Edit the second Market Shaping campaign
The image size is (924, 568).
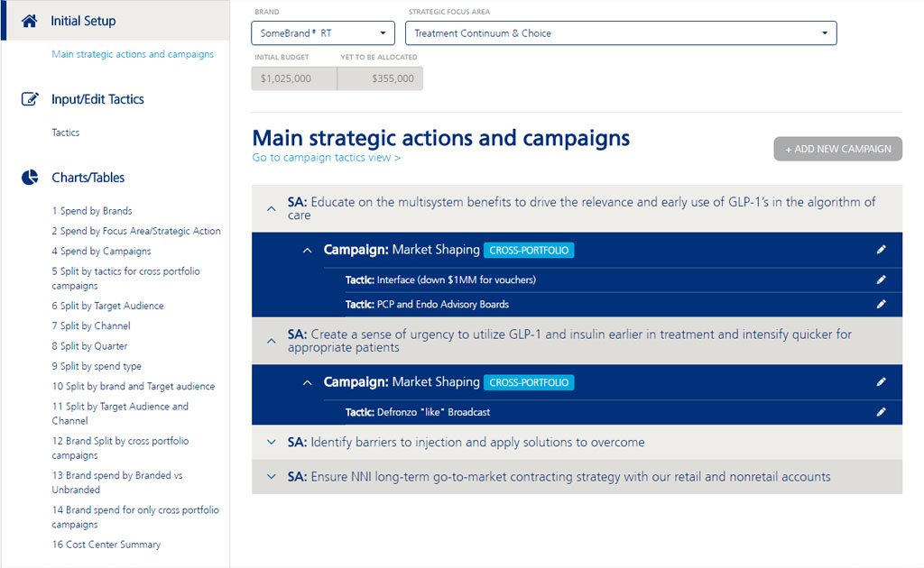click(882, 382)
